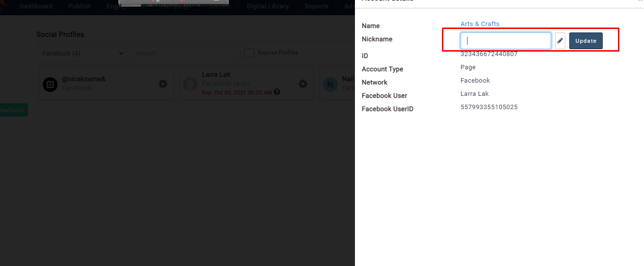Open settings gear for @nicakname& profile

tap(163, 84)
